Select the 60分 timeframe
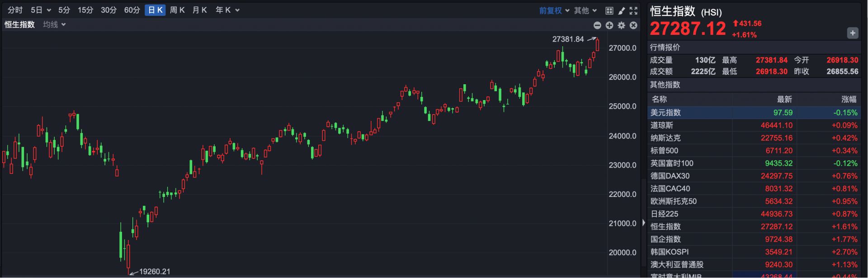Viewport: 868px width, 278px height. tap(132, 10)
